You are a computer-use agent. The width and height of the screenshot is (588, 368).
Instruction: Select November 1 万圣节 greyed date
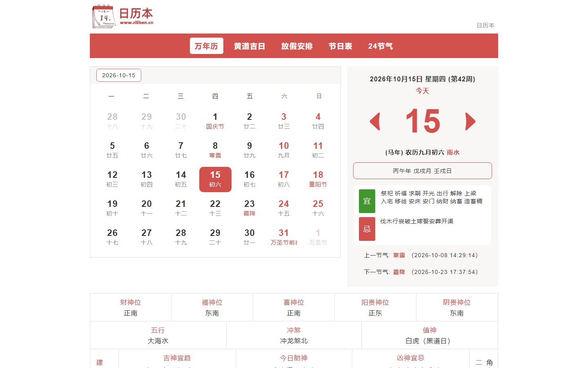point(318,237)
